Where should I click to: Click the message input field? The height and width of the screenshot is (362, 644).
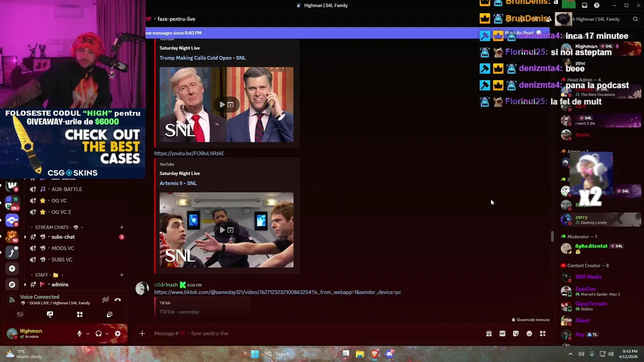(x=317, y=333)
